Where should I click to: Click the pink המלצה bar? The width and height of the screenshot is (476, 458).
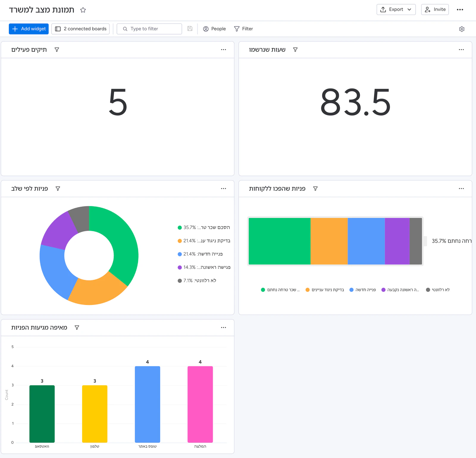(200, 404)
